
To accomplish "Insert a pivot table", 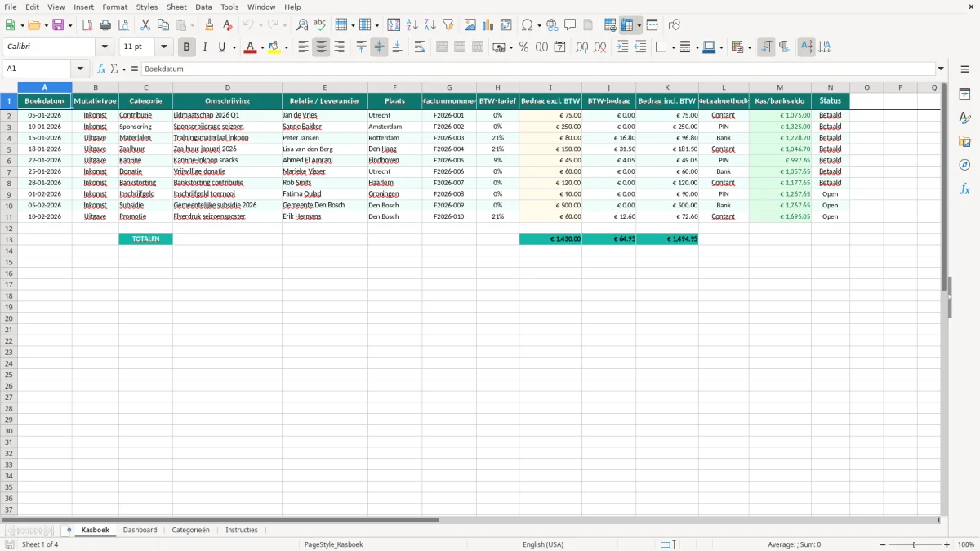I will tap(506, 25).
